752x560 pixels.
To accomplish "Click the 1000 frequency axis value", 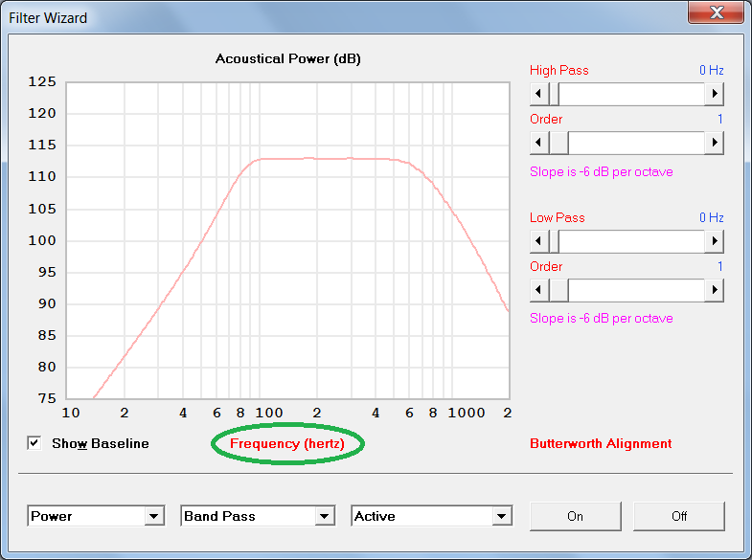I will [x=467, y=413].
